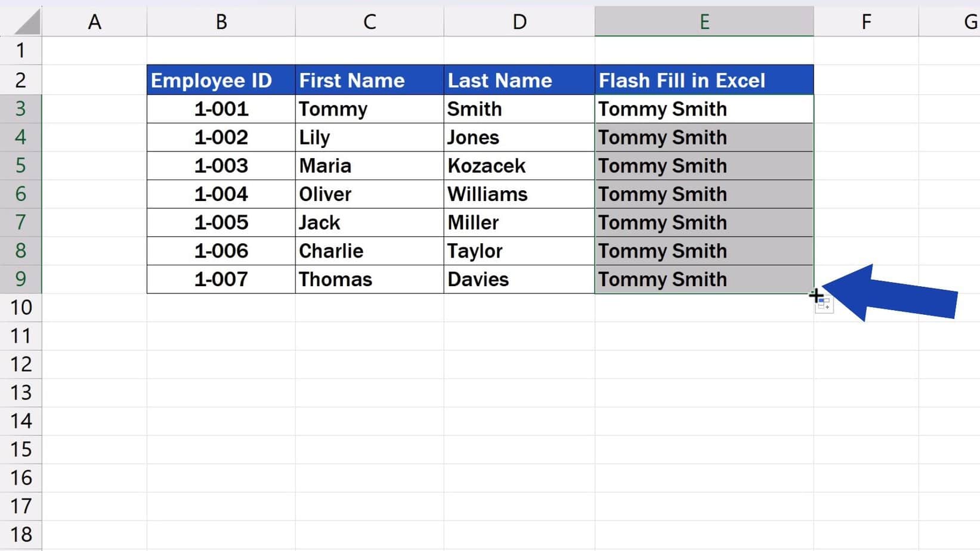Select column B header
This screenshot has width=980, height=551.
tap(221, 22)
